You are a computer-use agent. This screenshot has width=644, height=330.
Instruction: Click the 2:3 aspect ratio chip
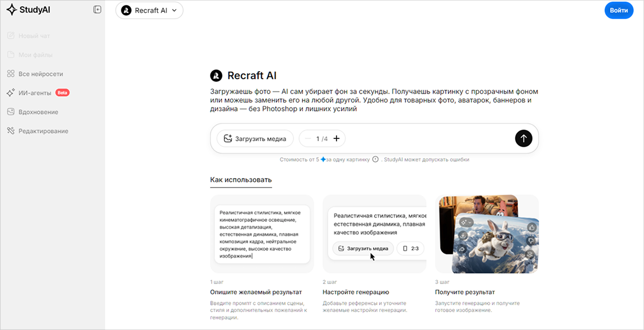tap(410, 248)
